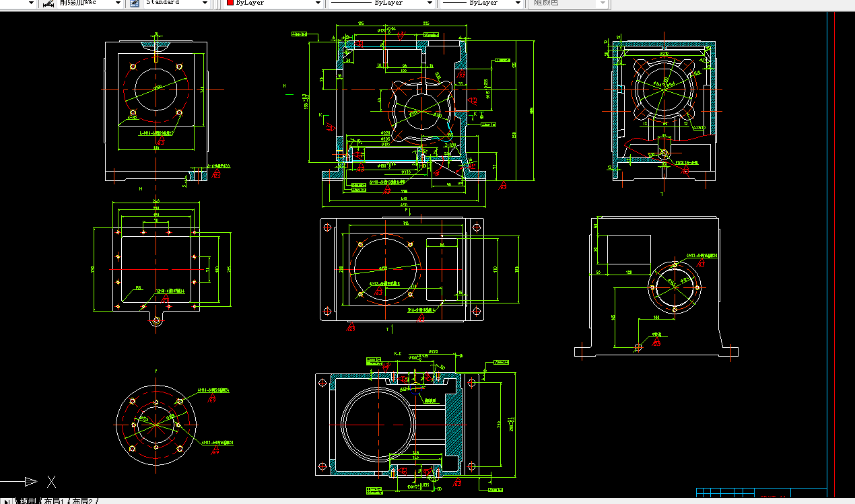Switch to the 模型 model tab
The width and height of the screenshot is (855, 504).
[29, 501]
